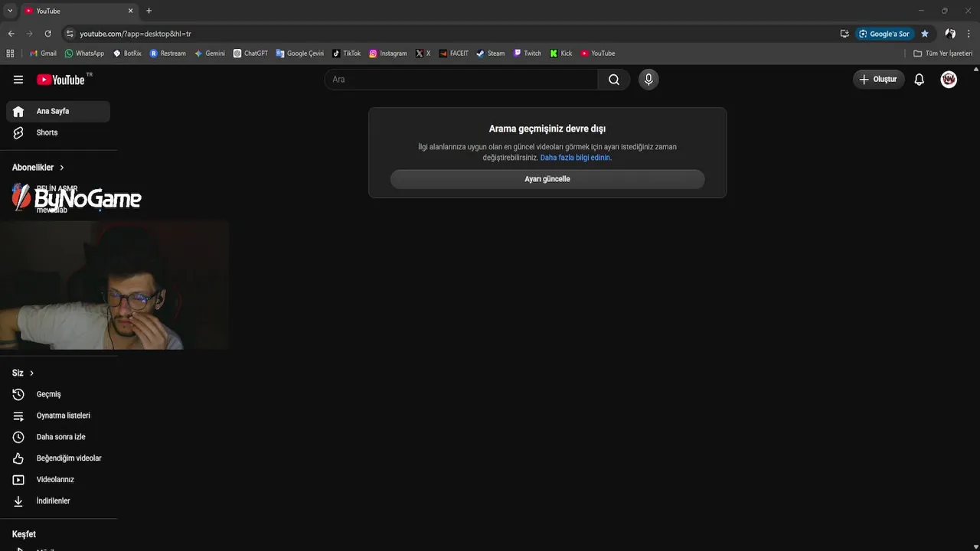Open the YouTube bookmark
980x551 pixels.
[597, 54]
